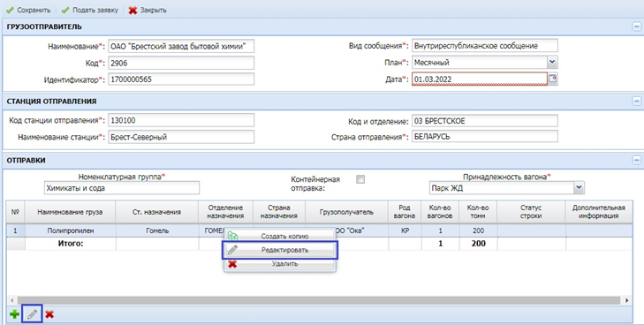Choose Удалить in context menu

click(280, 264)
